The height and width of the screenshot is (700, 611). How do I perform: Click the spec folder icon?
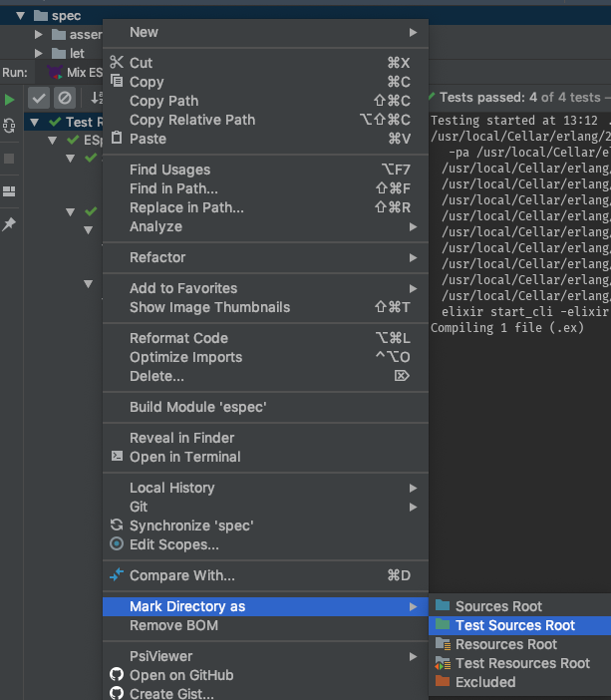pos(41,16)
